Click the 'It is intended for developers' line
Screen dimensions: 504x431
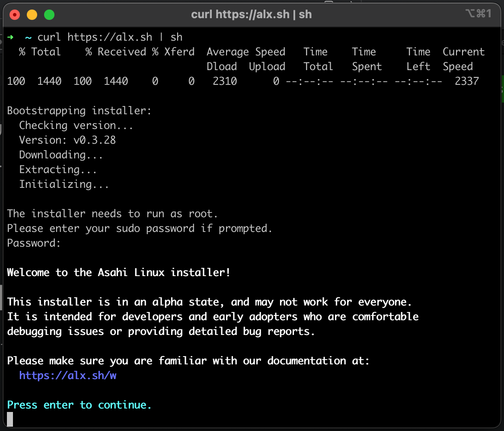click(x=213, y=317)
